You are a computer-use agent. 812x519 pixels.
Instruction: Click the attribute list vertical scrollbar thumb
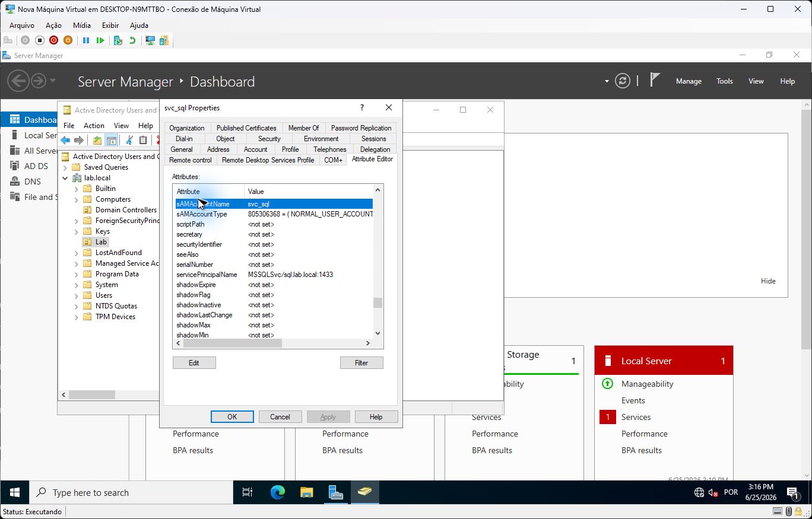click(378, 303)
